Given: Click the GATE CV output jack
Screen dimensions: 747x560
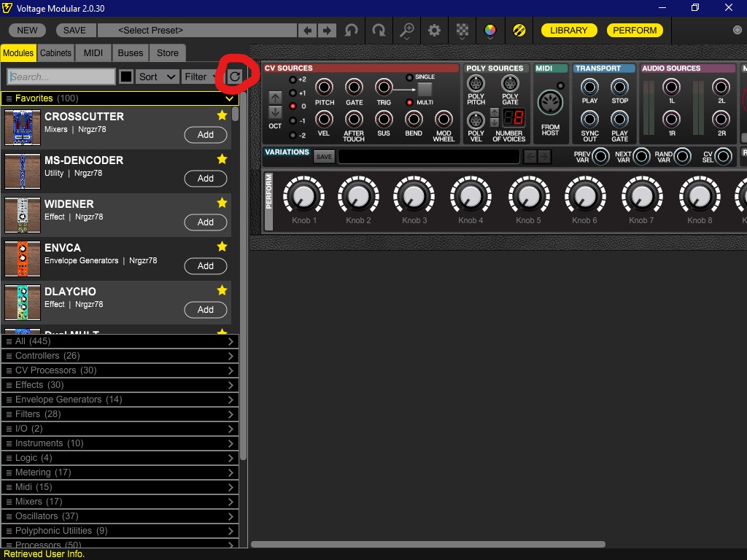Looking at the screenshot, I should tap(354, 87).
